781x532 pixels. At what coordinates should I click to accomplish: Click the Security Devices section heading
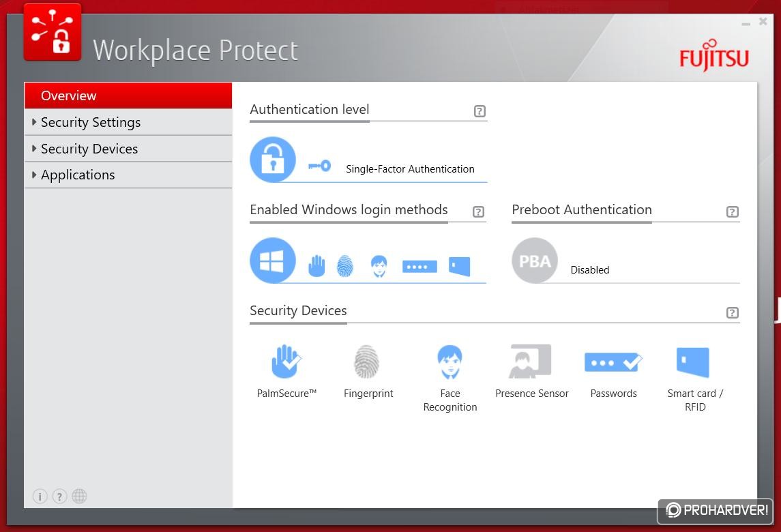click(298, 311)
